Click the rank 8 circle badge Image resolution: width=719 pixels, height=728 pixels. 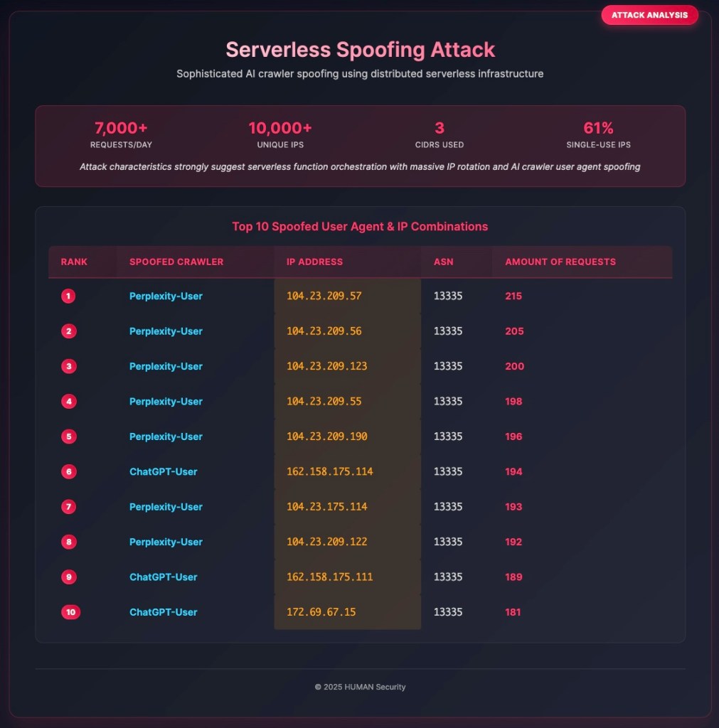pos(68,542)
